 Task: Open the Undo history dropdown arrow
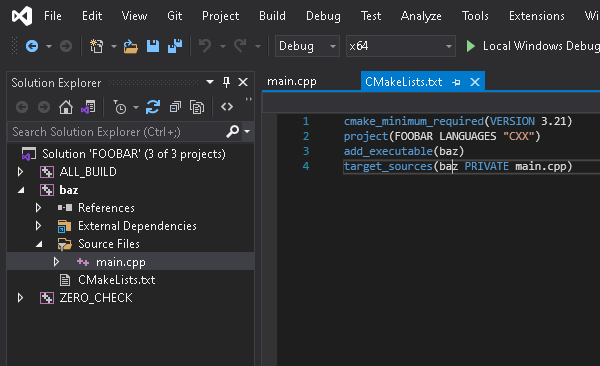pos(223,46)
